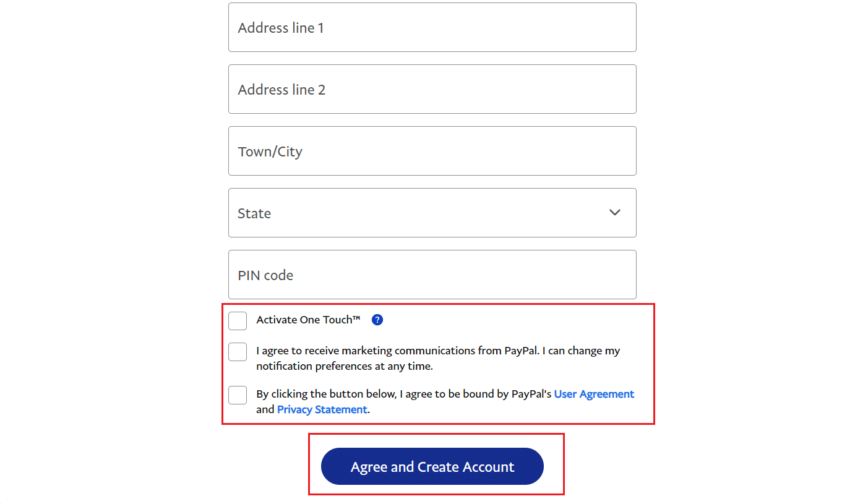Open the User Agreement link
Screen dimensions: 868x504
[x=594, y=394]
